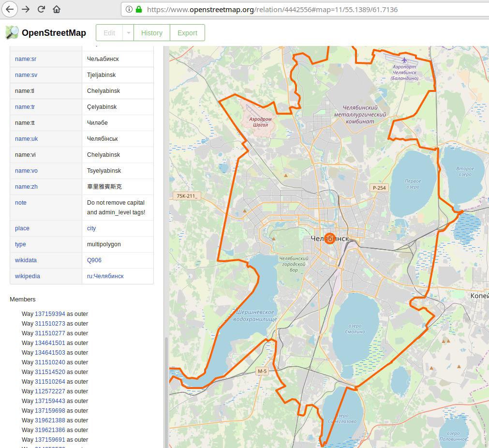Open member way 311510264
Image resolution: width=489 pixels, height=448 pixels.
point(50,382)
